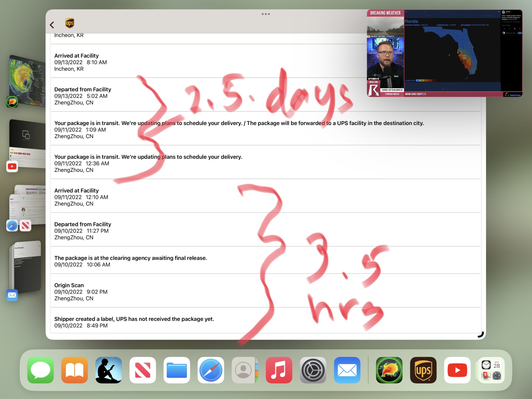Tap News badge icon in sidebar
532x399 pixels.
pyautogui.click(x=26, y=226)
